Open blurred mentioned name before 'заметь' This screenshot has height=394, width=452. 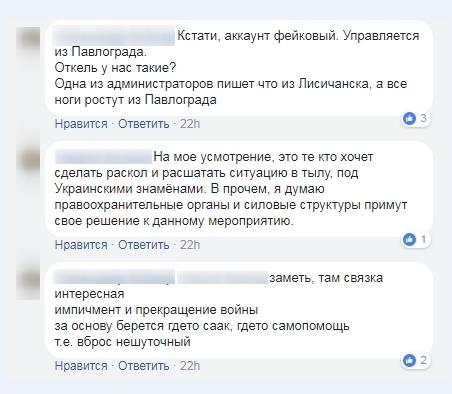222,277
